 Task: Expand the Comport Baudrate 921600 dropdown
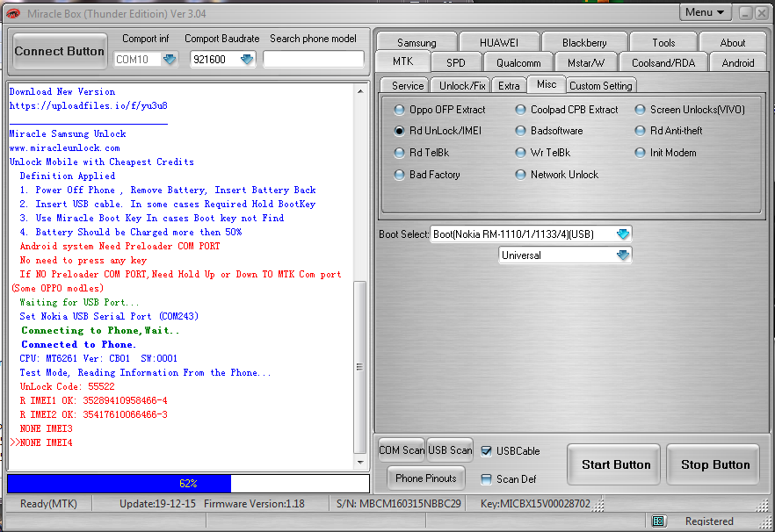coord(247,60)
